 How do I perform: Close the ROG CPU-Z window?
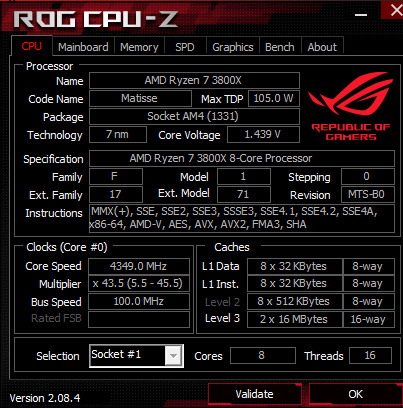pos(395,10)
